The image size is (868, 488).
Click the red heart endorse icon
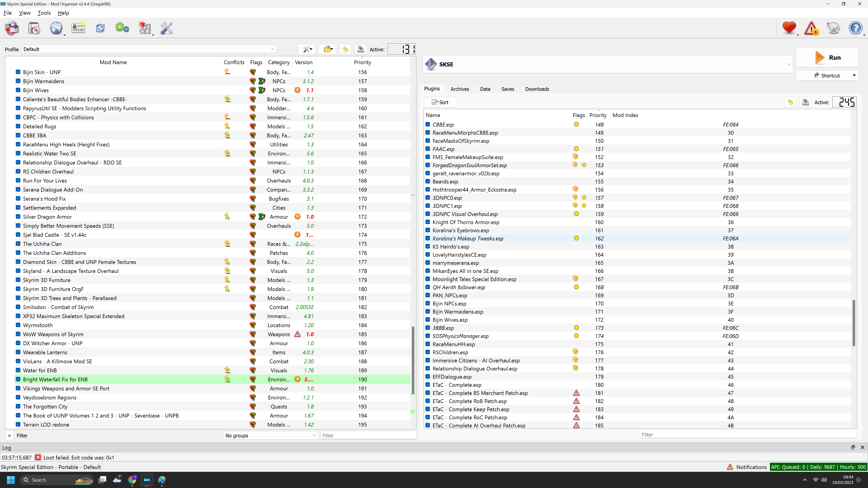pos(789,28)
